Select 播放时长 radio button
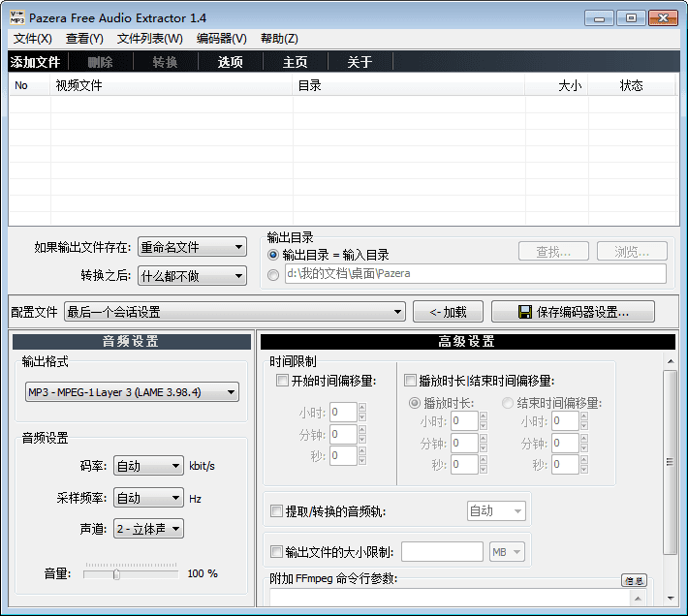Image resolution: width=688 pixels, height=616 pixels. 414,403
